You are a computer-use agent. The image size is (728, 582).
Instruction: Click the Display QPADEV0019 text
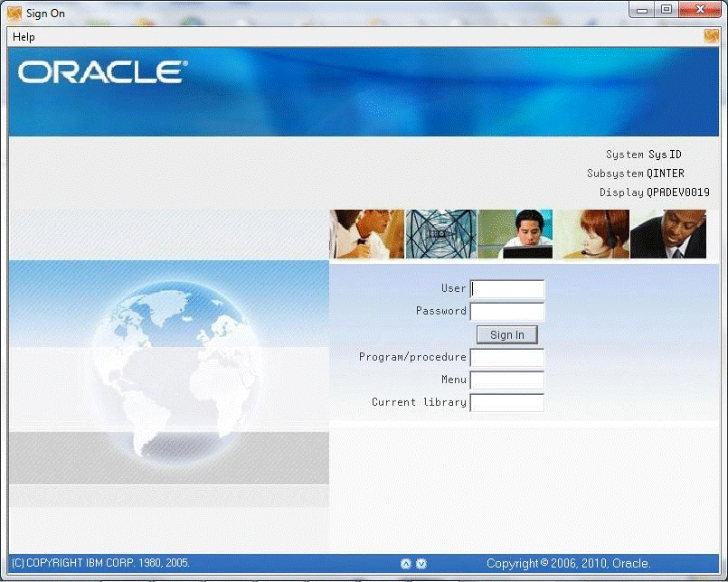pyautogui.click(x=655, y=192)
